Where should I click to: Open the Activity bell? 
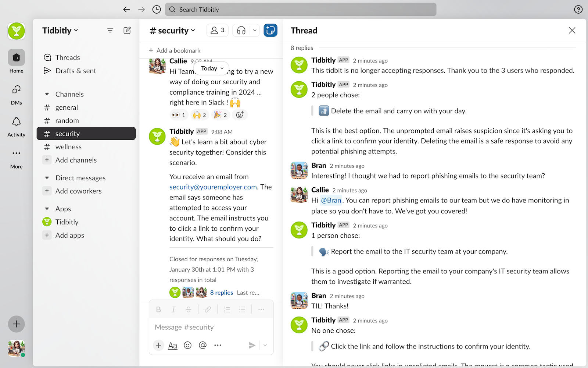17,127
